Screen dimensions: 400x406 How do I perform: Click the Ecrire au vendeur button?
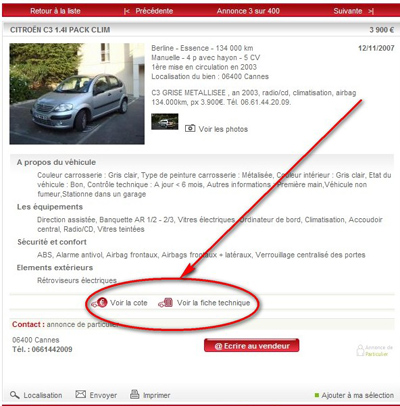coord(252,346)
